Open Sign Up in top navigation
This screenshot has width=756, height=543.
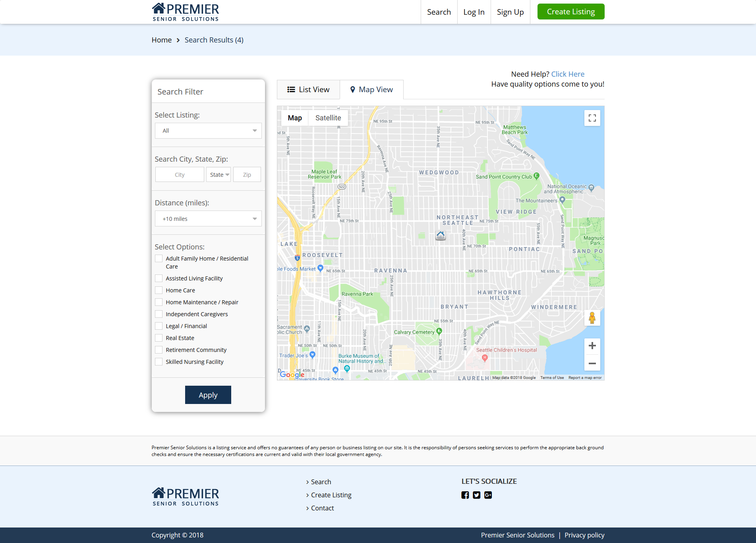click(x=510, y=12)
